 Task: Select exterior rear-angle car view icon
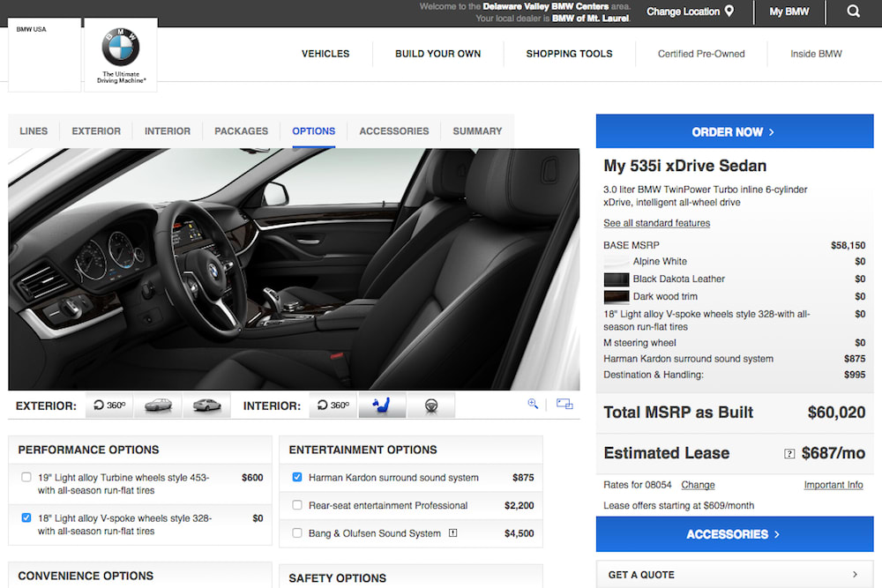(206, 406)
